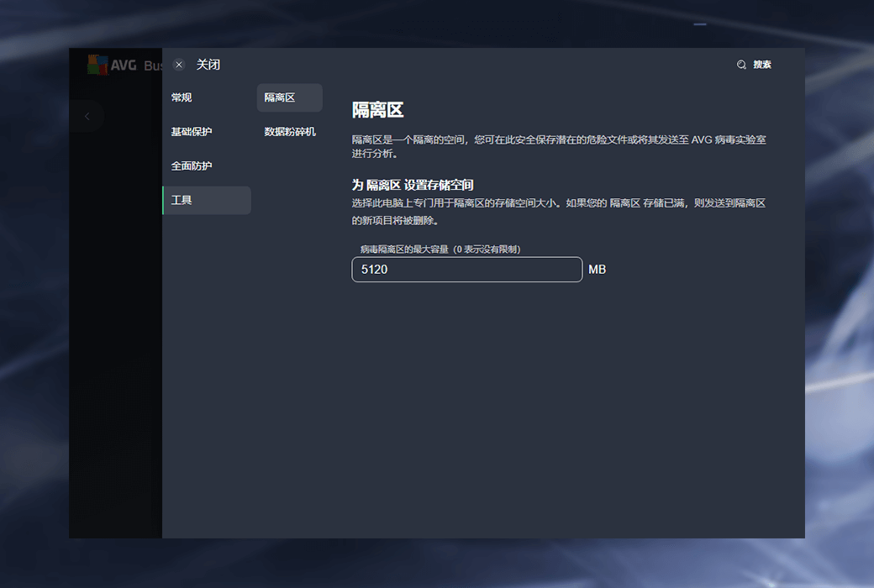The width and height of the screenshot is (874, 588).
Task: Click the dimmed back arrow chevron
Action: 87,117
